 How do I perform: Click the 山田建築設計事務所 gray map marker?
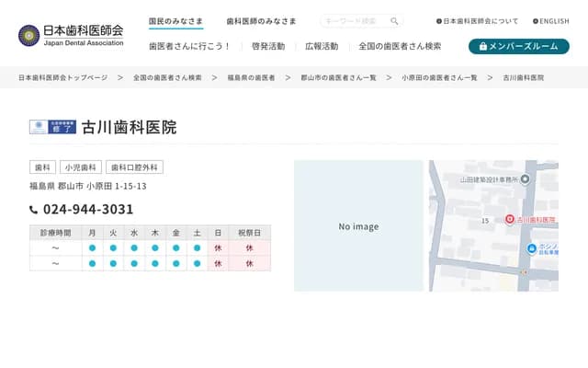(x=526, y=179)
